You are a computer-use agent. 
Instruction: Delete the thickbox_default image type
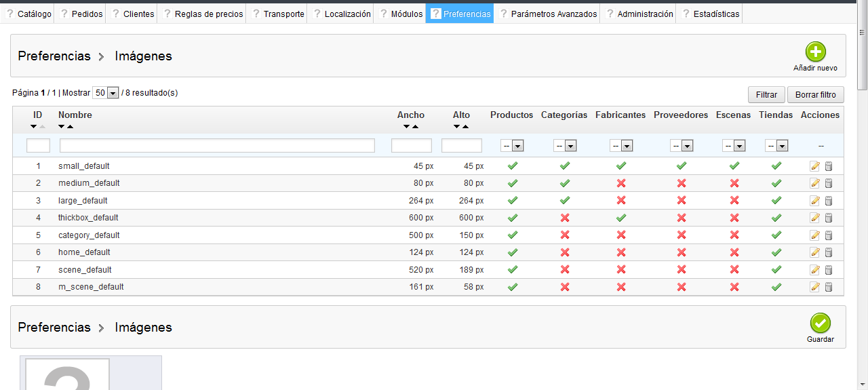click(829, 218)
